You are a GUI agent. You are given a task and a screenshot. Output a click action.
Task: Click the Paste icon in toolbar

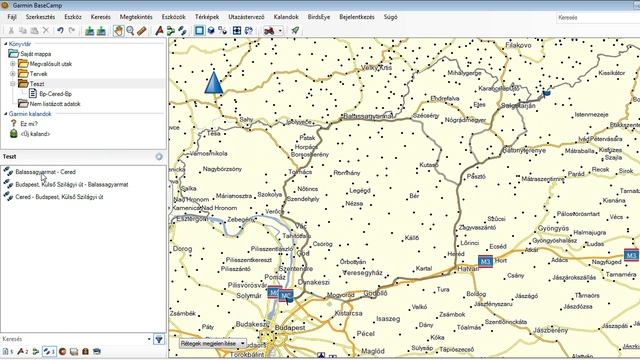click(35, 31)
